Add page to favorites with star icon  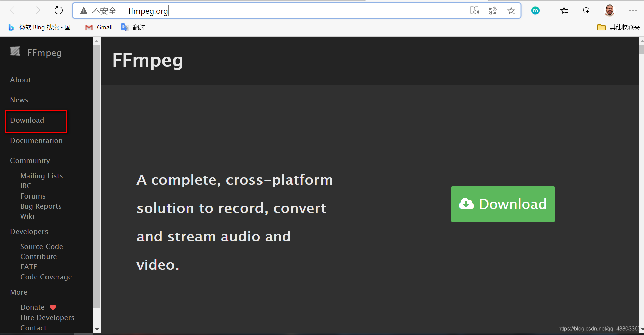tap(511, 11)
